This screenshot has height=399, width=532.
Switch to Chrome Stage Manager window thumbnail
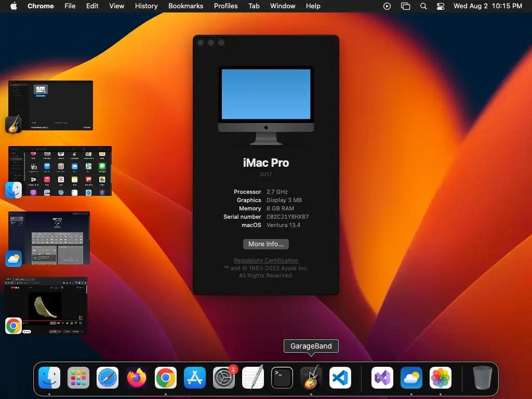coord(46,305)
